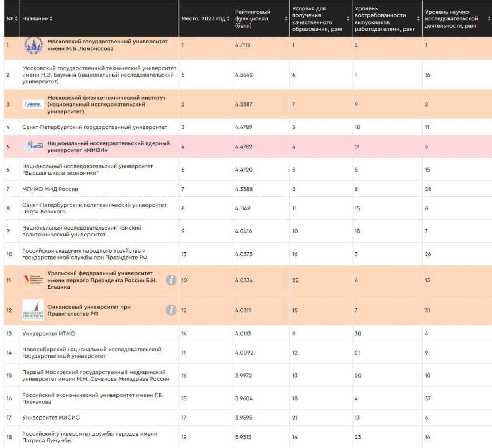The image size is (492, 448).
Task: Open Московский государственный университет имени Ломоносова
Action: click(x=107, y=45)
